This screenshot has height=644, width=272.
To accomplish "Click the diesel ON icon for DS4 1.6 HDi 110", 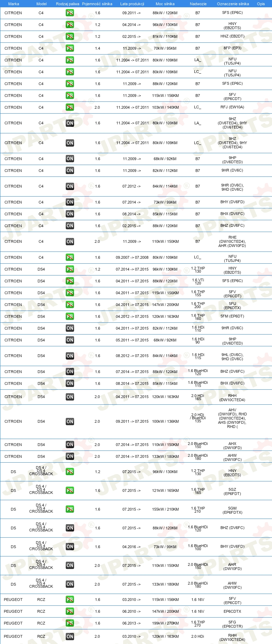I will point(70,328).
